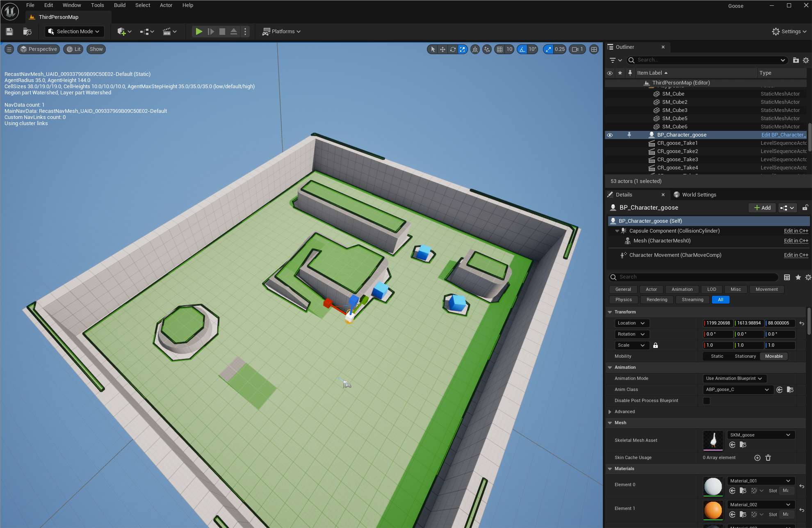Enable the Disable Post Process Blueprint checkbox

pyautogui.click(x=707, y=401)
